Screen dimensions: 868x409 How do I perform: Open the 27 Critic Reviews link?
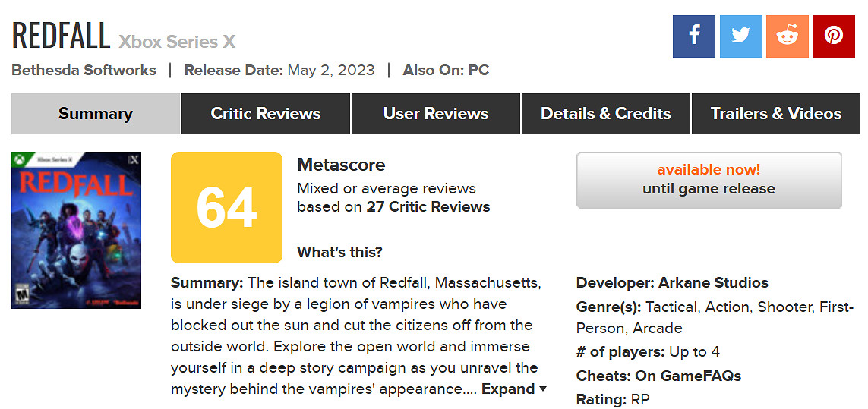point(428,207)
